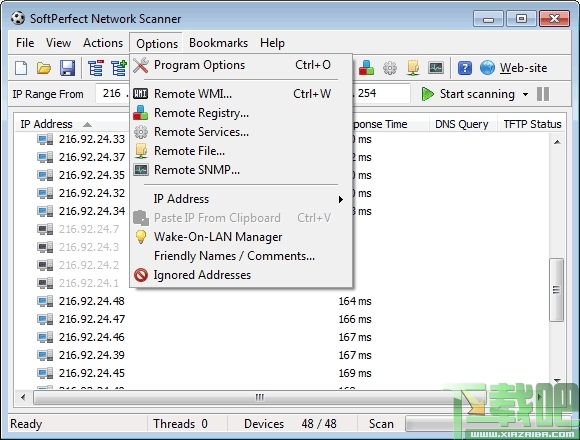580x440 pixels.
Task: Open Friendly Names / Comments... entry
Action: (240, 256)
